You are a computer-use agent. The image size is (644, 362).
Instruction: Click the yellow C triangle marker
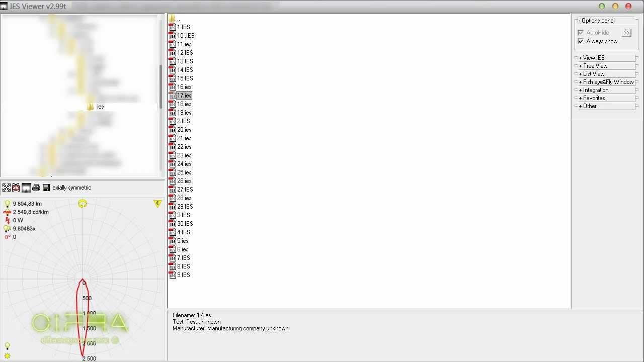(x=157, y=204)
